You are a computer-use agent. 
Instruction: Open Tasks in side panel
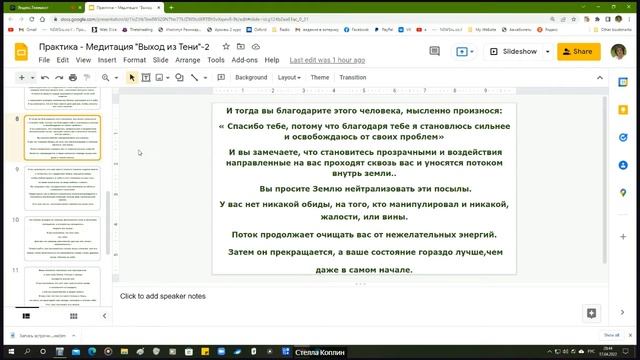click(623, 138)
